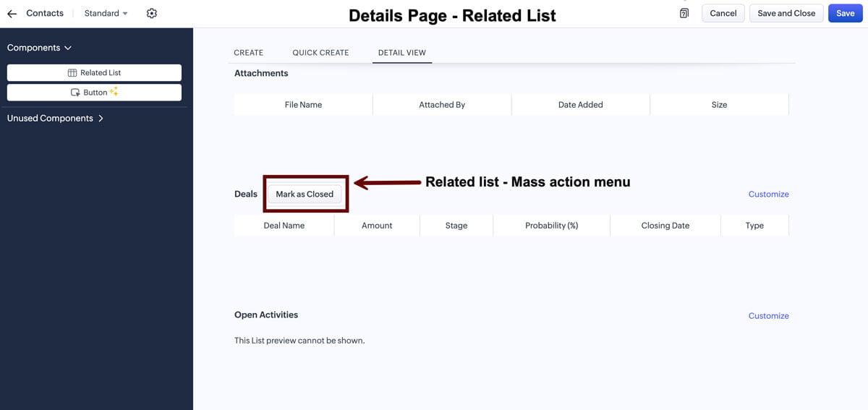Image resolution: width=868 pixels, height=410 pixels.
Task: Switch to the QUICK CREATE tab
Action: coord(320,53)
